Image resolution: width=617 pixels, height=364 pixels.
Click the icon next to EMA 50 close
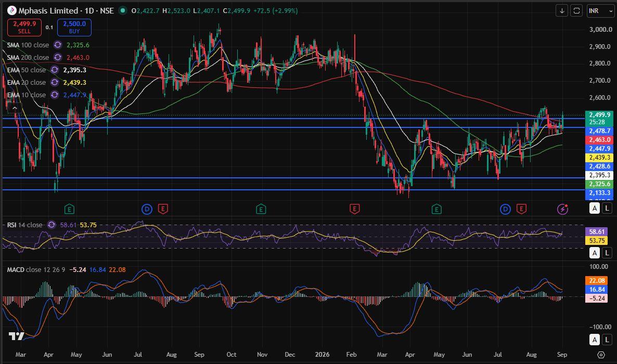55,70
